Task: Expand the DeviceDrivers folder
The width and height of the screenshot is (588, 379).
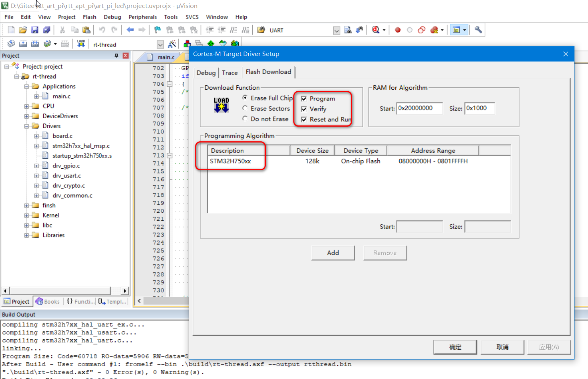Action: point(27,116)
